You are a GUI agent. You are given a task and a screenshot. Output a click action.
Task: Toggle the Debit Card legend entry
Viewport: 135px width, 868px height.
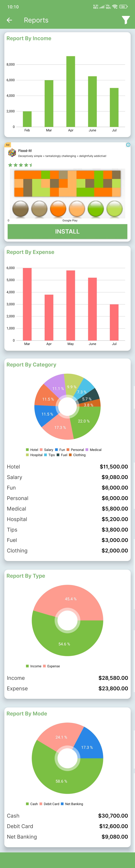tap(49, 804)
